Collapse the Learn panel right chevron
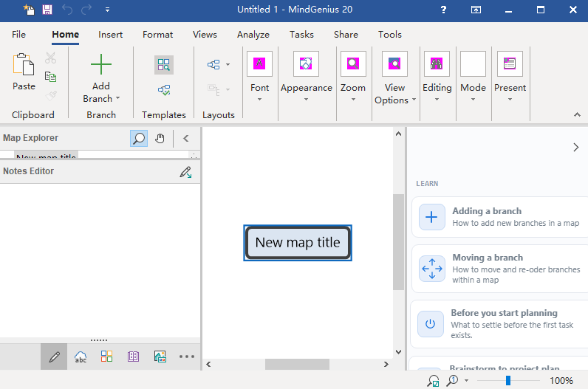The height and width of the screenshot is (389, 588). coord(576,148)
